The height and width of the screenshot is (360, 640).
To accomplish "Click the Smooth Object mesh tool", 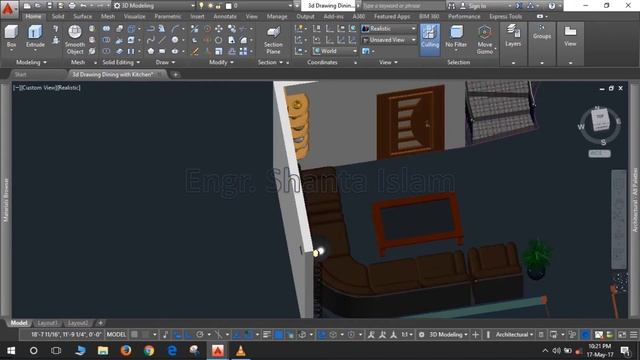I will point(75,40).
